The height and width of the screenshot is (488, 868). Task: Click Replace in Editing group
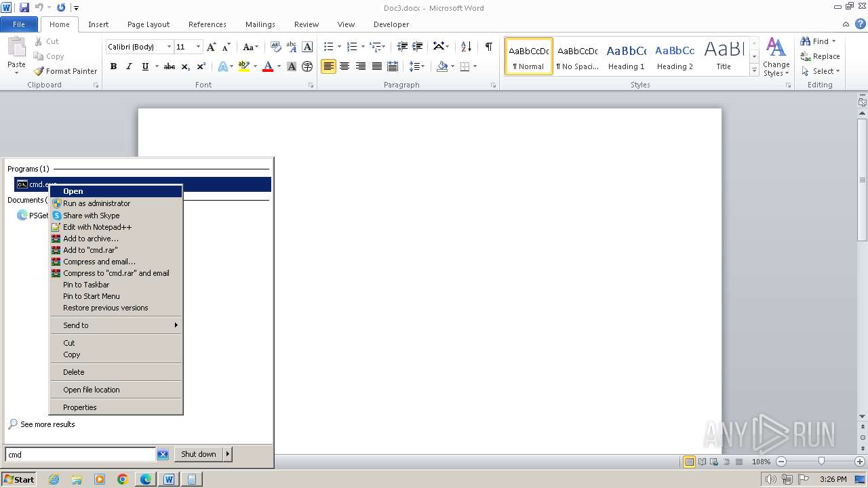point(821,56)
